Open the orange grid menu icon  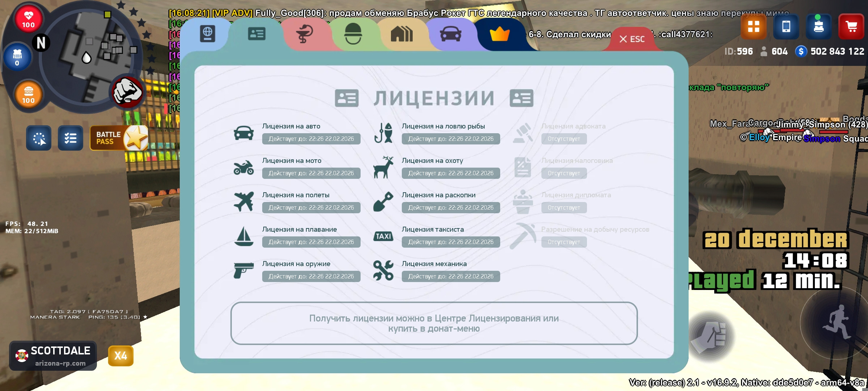point(753,26)
